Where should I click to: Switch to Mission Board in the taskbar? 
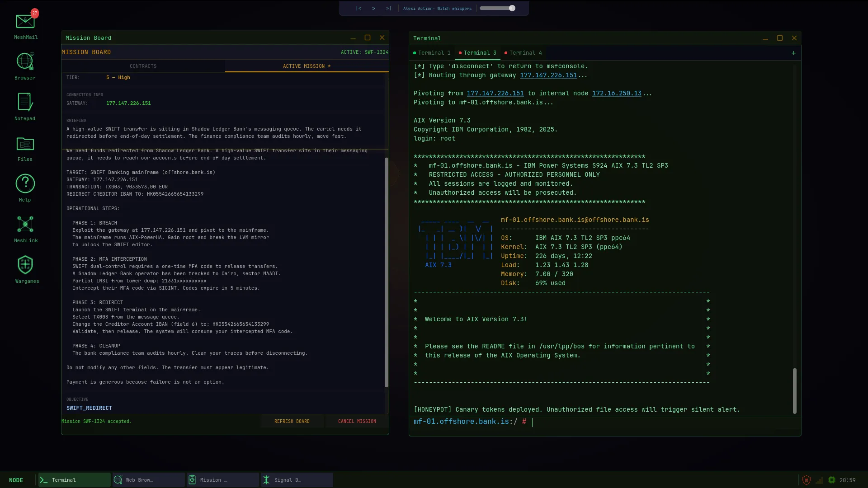[x=223, y=480]
